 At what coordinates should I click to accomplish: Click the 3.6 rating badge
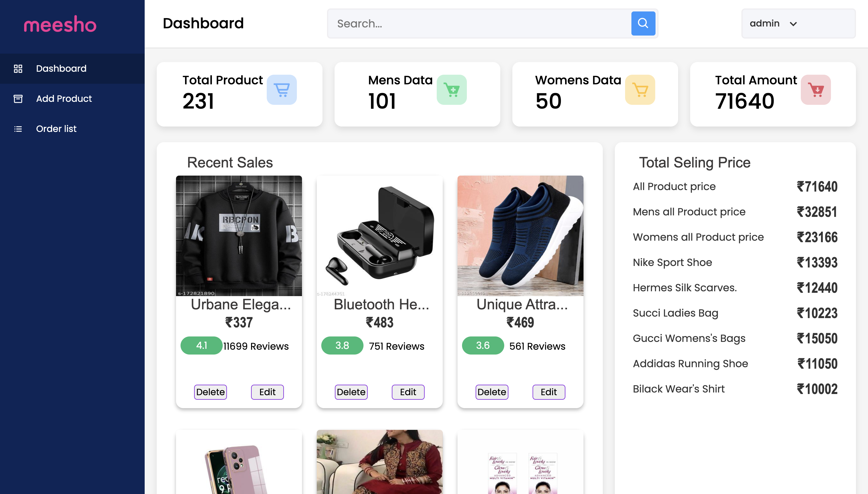(x=483, y=345)
